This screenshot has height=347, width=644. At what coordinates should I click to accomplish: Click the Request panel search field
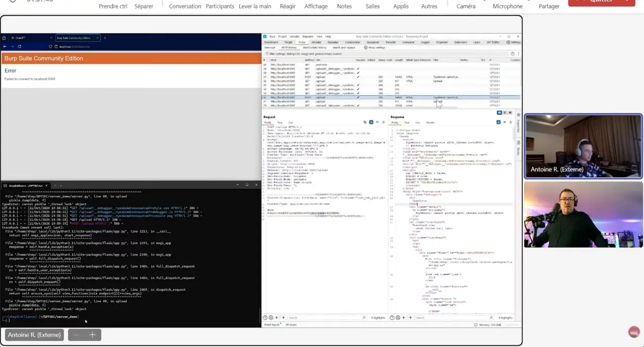click(x=327, y=317)
